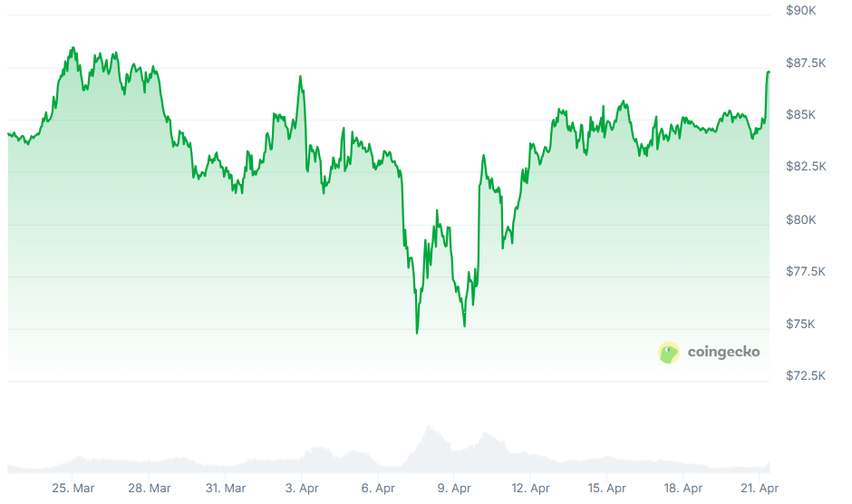Click the 21. Apr date label
852x504 pixels.
(758, 488)
